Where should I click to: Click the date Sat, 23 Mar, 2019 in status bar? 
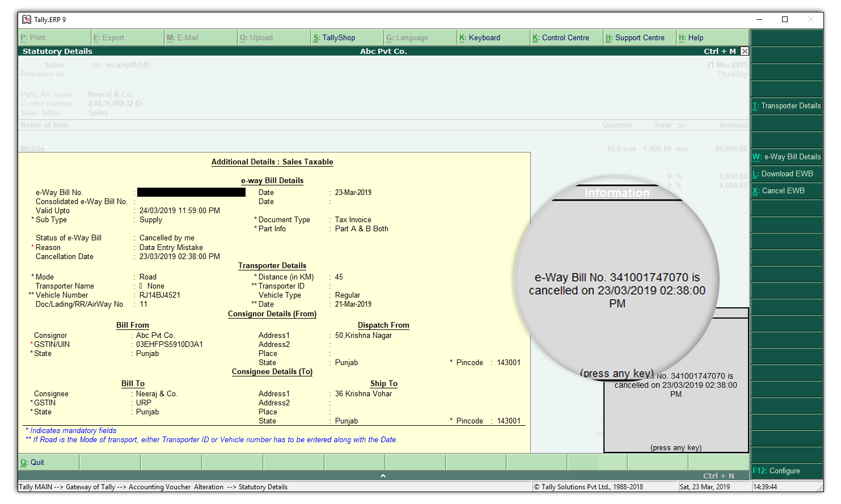coord(705,486)
